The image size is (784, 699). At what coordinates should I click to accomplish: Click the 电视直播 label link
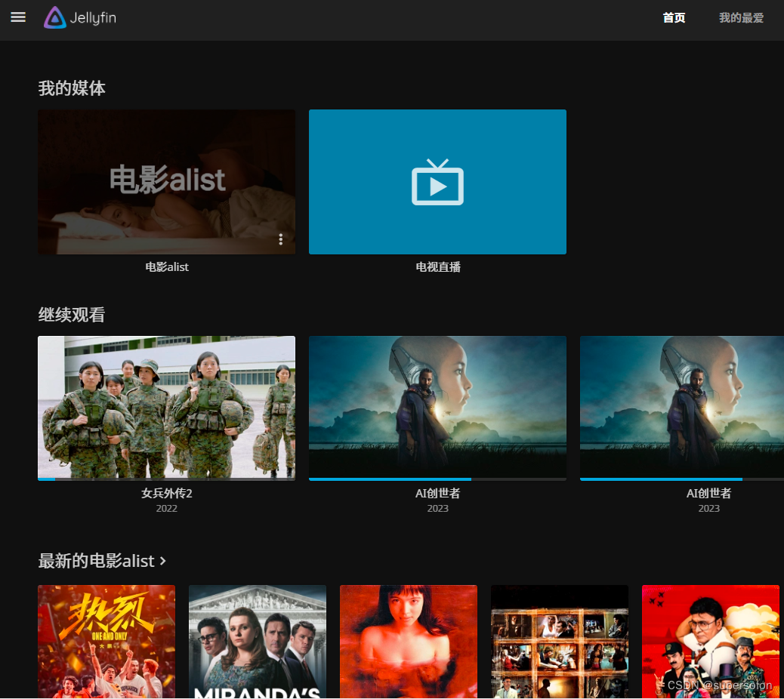(x=437, y=266)
